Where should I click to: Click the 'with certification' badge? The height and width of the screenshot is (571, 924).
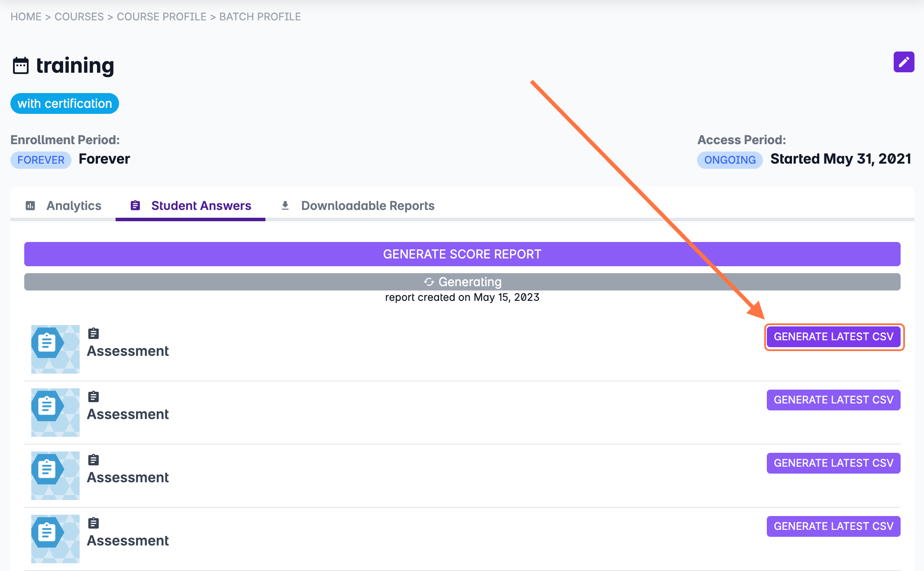pyautogui.click(x=65, y=103)
